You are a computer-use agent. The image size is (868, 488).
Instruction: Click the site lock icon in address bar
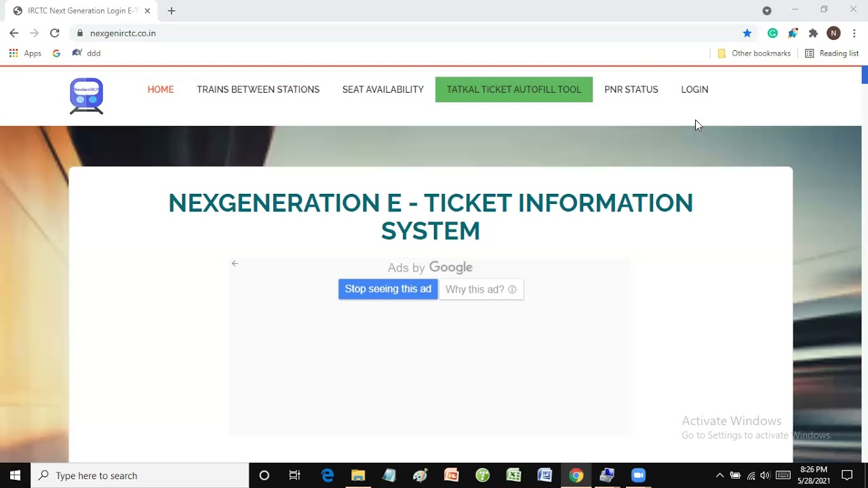pos(80,33)
